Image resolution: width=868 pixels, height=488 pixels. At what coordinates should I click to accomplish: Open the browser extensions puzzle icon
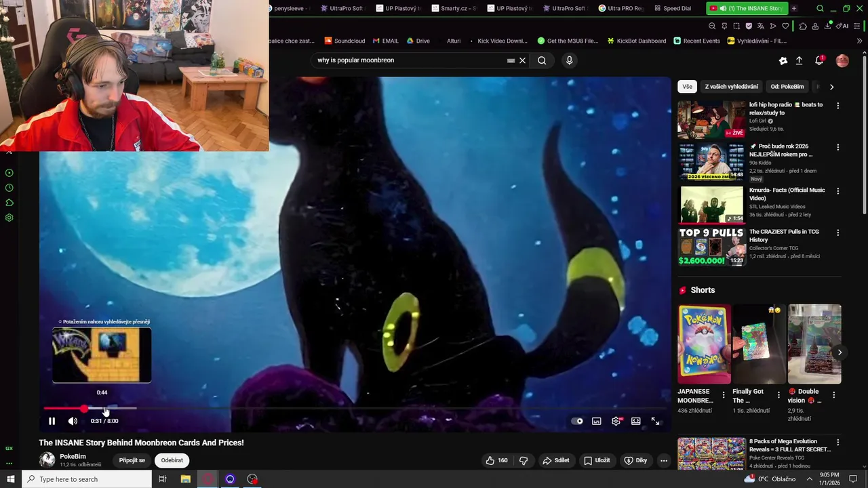coord(803,26)
